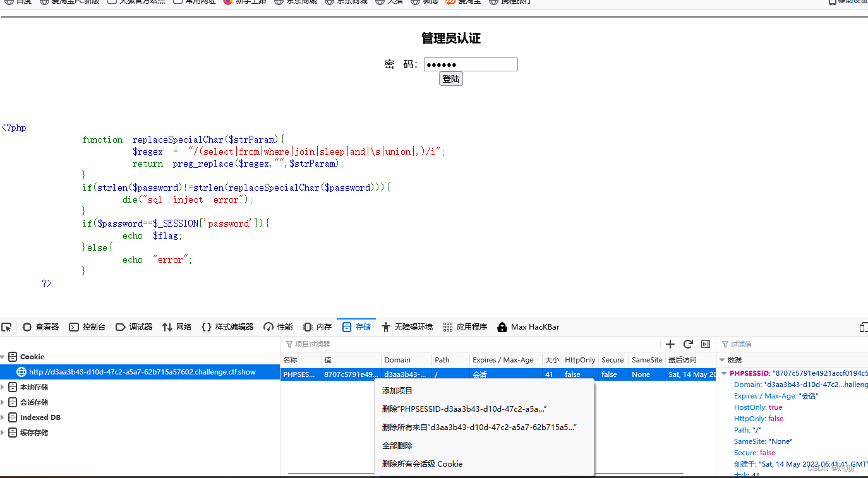
Task: Open the 内存 (Memory) panel
Action: [x=317, y=326]
